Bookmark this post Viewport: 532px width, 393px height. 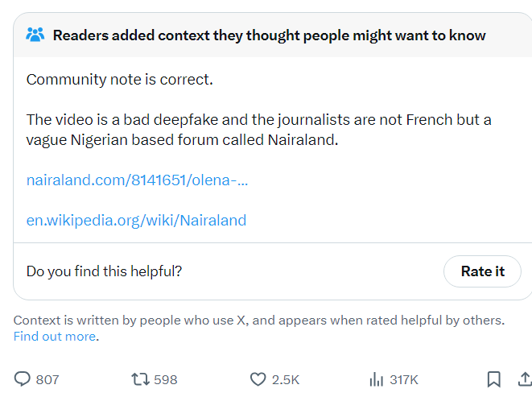(x=493, y=379)
